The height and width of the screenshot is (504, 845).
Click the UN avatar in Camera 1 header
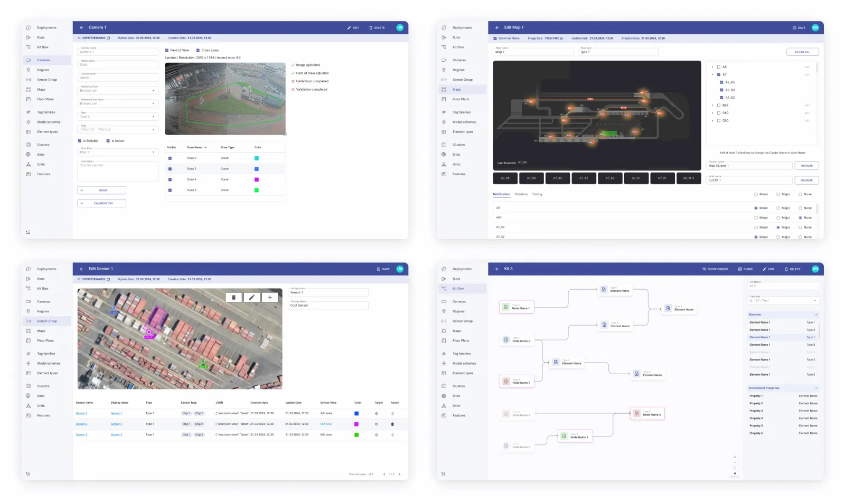(x=400, y=27)
